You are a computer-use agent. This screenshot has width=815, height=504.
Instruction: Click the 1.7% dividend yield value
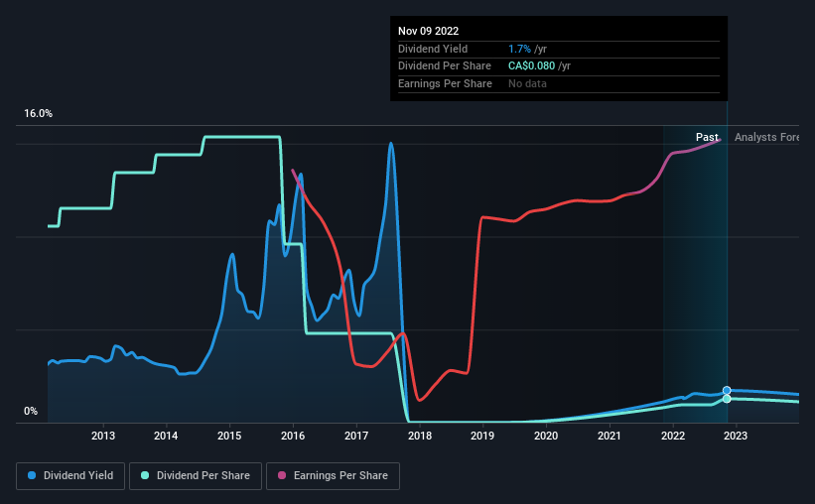519,49
